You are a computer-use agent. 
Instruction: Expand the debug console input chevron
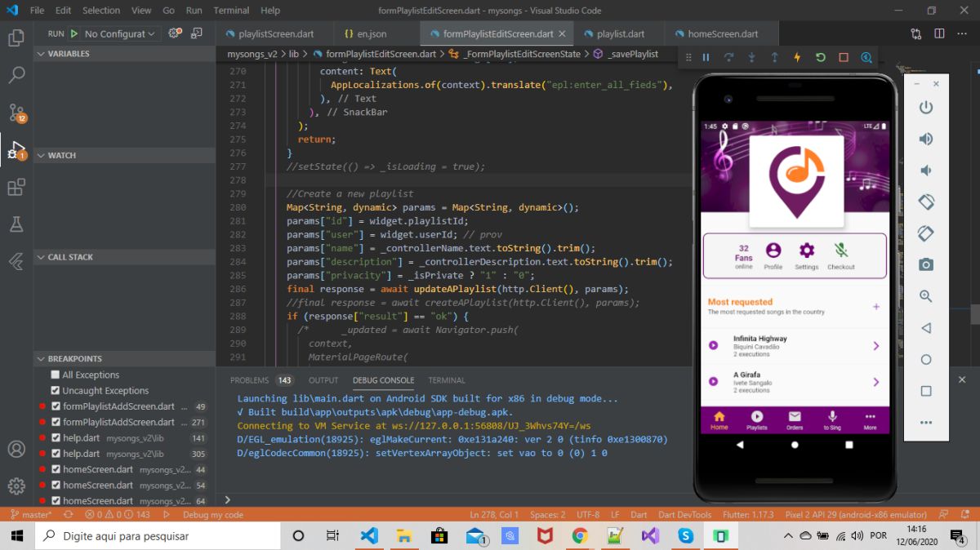pos(228,499)
